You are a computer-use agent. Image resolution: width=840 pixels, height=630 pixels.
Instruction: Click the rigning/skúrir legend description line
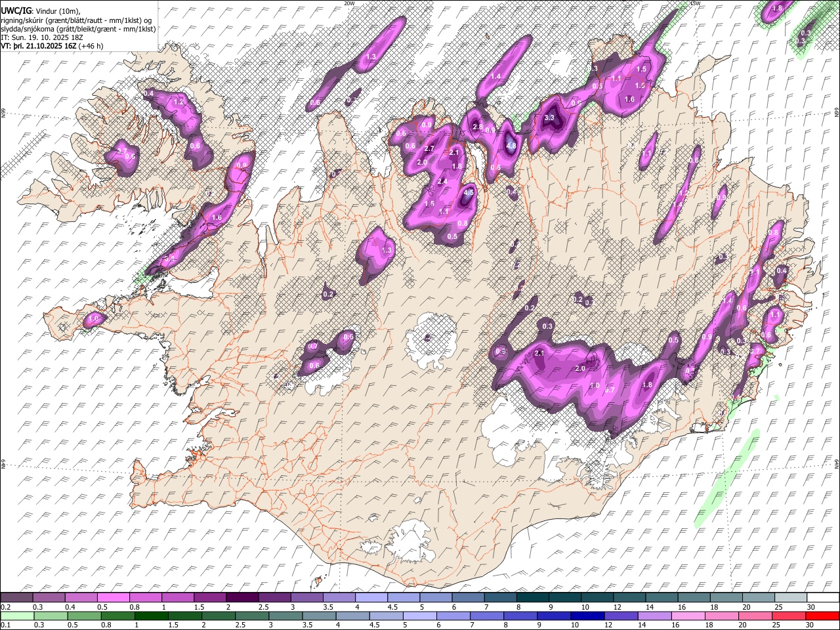coord(77,20)
